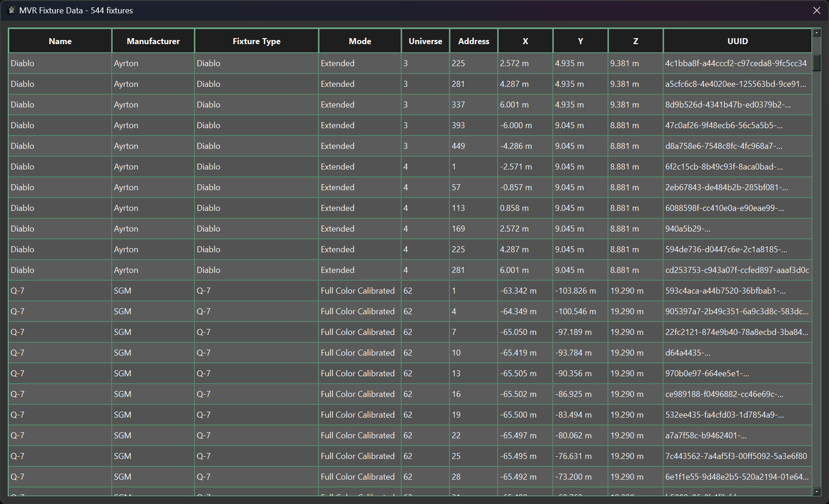
Task: Select UUID cell starting cd253753
Action: [x=738, y=270]
